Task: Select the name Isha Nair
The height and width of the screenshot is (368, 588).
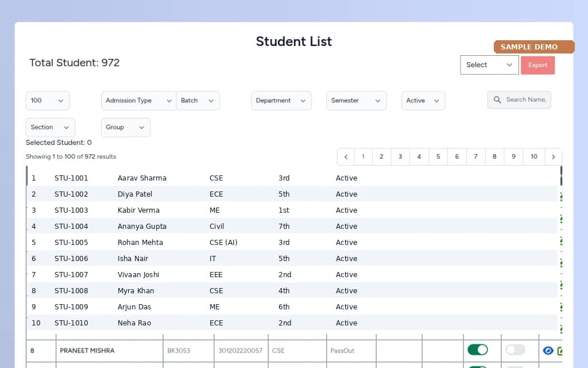Action: (x=133, y=259)
